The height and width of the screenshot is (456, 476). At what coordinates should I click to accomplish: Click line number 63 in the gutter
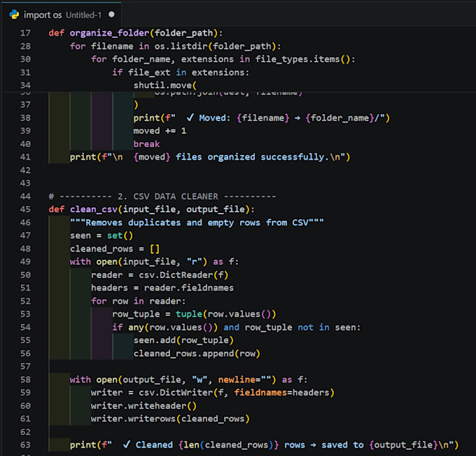(x=25, y=445)
